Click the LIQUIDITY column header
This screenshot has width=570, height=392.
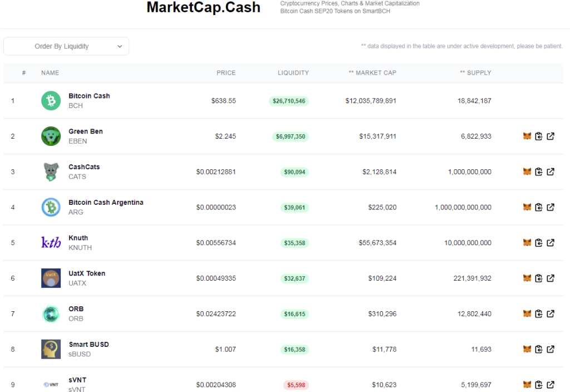(293, 73)
